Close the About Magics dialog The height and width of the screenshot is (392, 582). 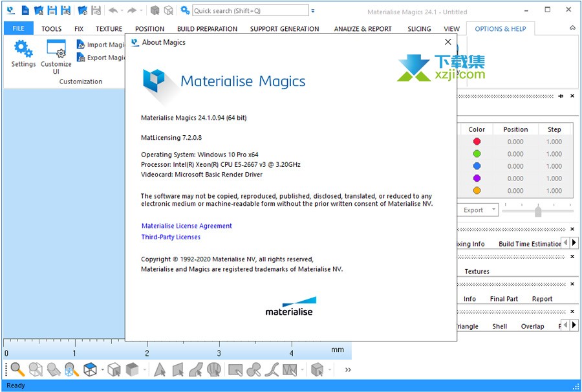(x=448, y=42)
